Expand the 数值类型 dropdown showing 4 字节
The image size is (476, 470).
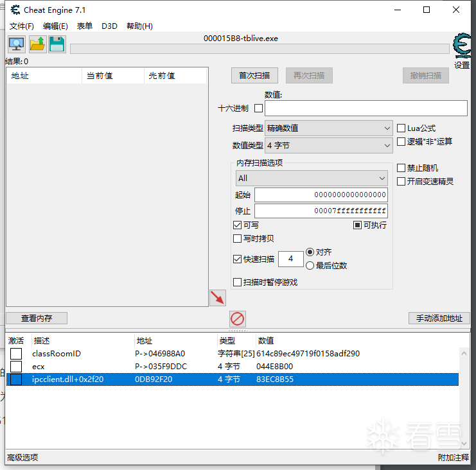tap(329, 145)
